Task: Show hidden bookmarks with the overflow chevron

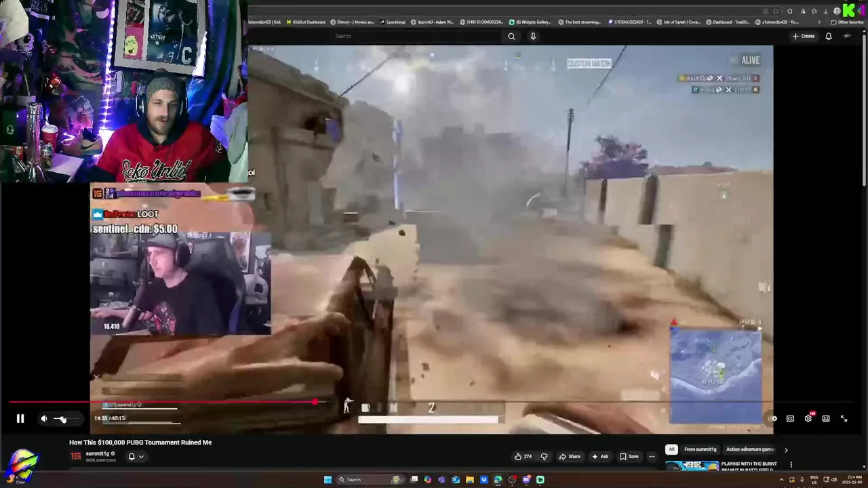Action: click(819, 22)
